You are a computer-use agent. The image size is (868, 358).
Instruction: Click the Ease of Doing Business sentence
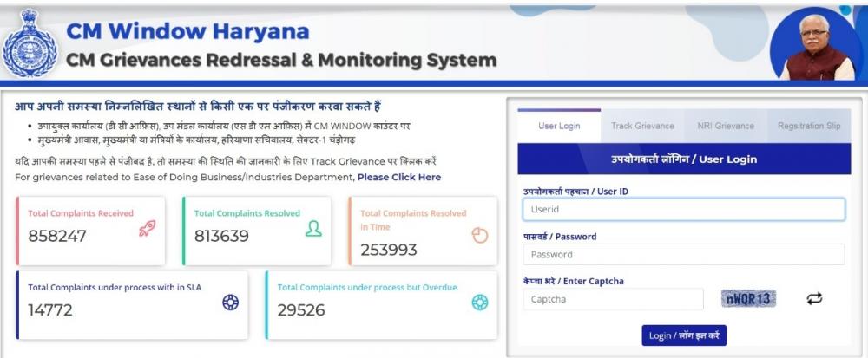[228, 178]
